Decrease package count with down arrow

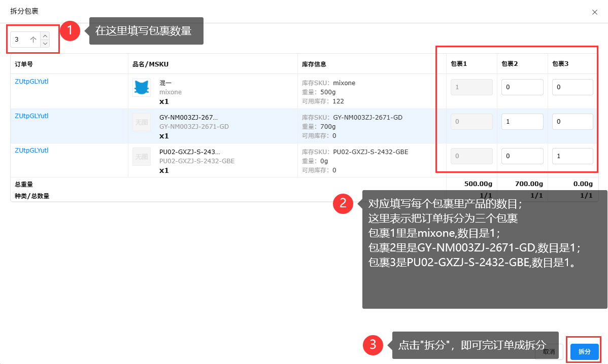pos(45,44)
